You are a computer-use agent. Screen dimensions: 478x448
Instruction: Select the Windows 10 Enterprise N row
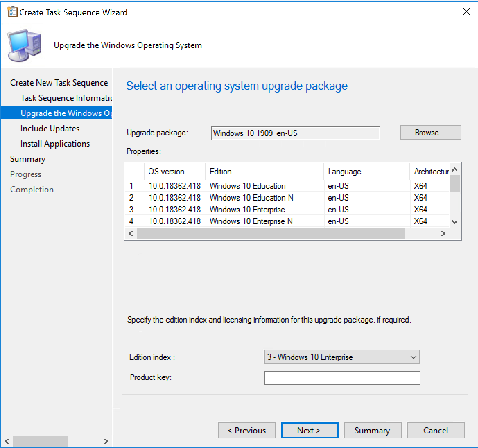tap(287, 221)
